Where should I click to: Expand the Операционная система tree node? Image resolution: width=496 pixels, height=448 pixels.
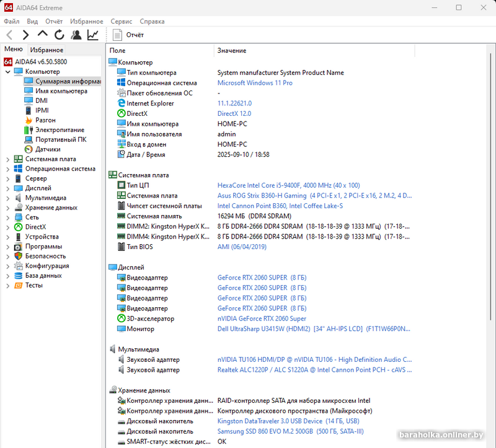pos(8,169)
